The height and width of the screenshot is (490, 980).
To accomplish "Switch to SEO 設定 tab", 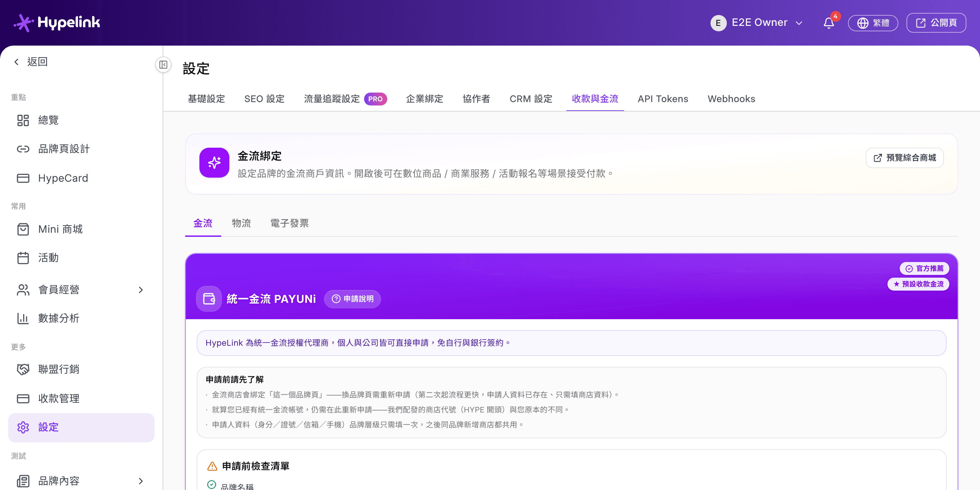I will (x=264, y=99).
